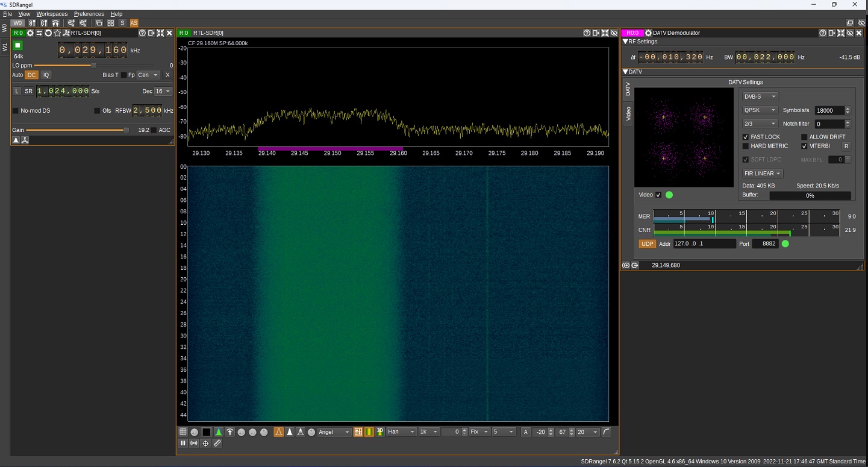868x467 pixels.
Task: Enable the Ofs checkbox
Action: pos(97,111)
